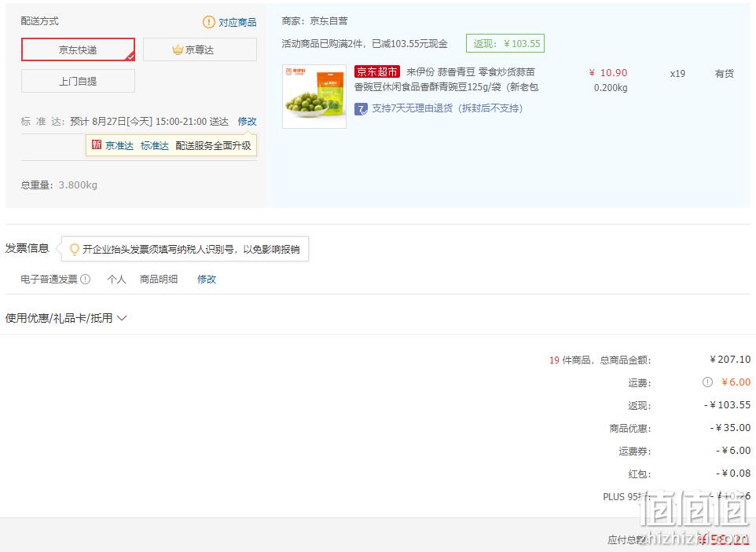Click the lightbulb icon in the invoice tip
Image resolution: width=756 pixels, height=552 pixels.
(x=74, y=249)
